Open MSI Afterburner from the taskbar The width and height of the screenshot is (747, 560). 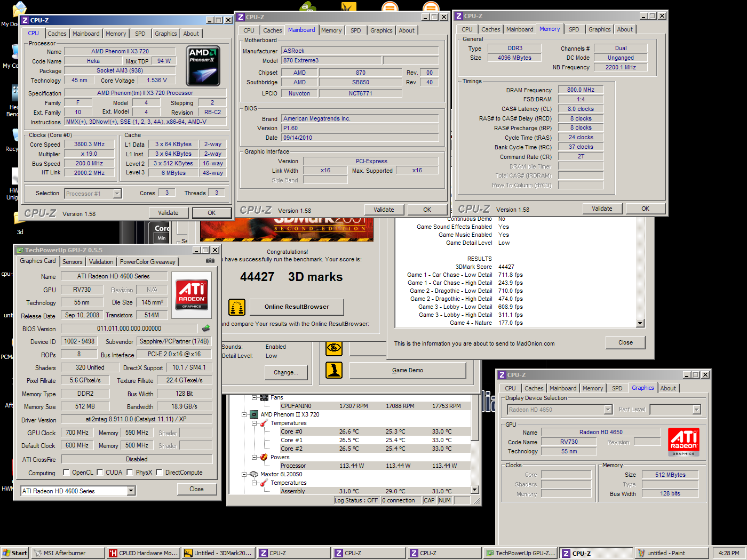[x=67, y=553]
